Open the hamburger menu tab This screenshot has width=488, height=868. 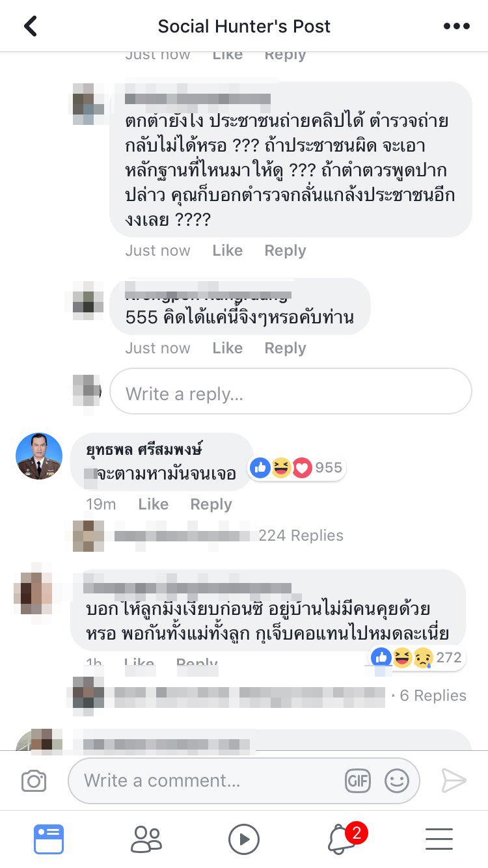[439, 839]
